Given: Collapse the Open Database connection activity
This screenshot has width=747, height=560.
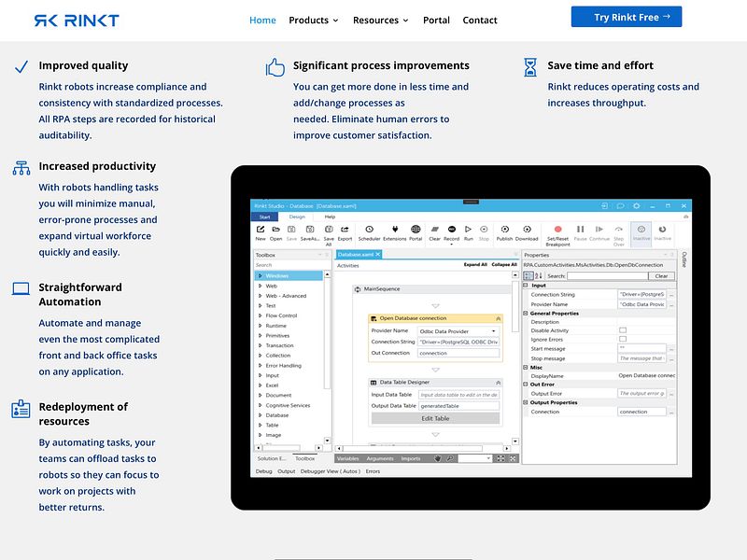Looking at the screenshot, I should [499, 318].
